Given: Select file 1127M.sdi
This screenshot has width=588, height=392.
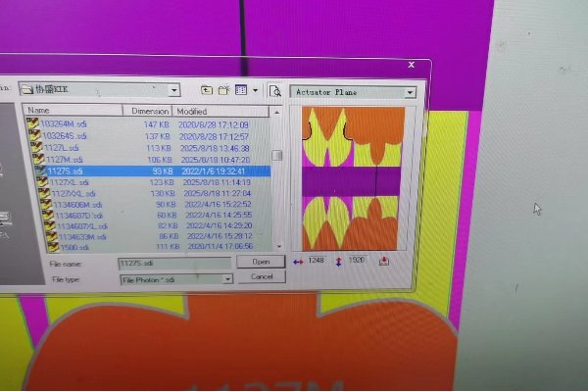Looking at the screenshot, I should 64,160.
